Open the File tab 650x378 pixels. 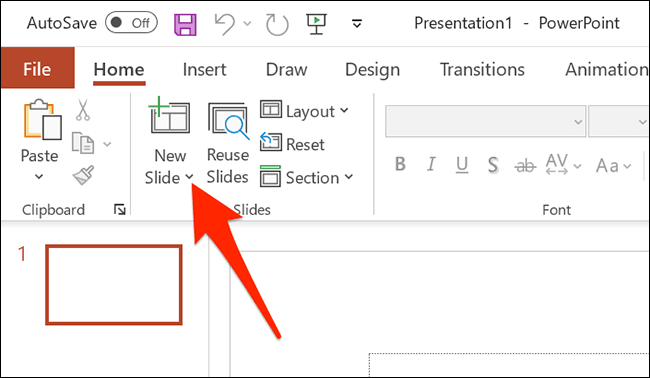click(37, 68)
